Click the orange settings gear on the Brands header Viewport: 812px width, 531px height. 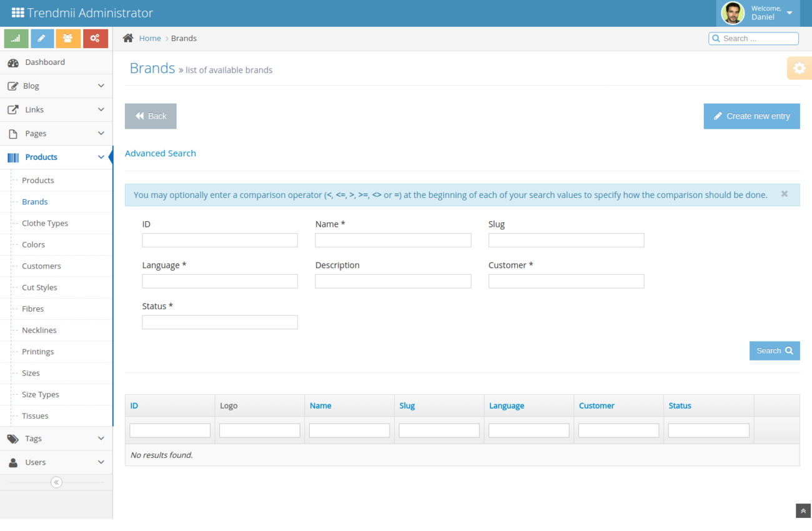(x=800, y=67)
